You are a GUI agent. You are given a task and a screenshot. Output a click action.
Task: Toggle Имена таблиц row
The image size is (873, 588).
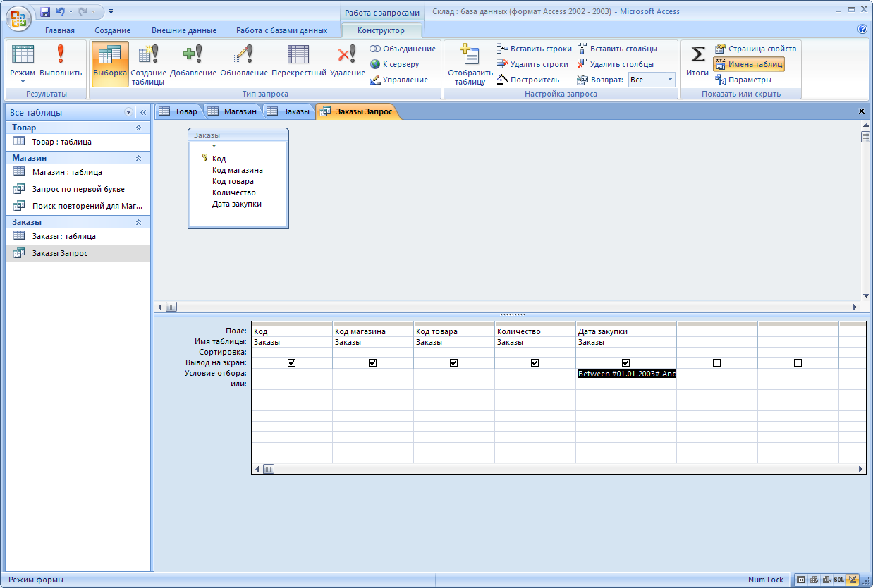[x=748, y=64]
